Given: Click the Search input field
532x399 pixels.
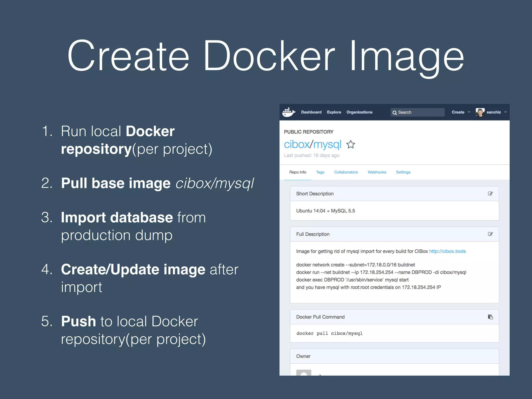Looking at the screenshot, I should [417, 112].
